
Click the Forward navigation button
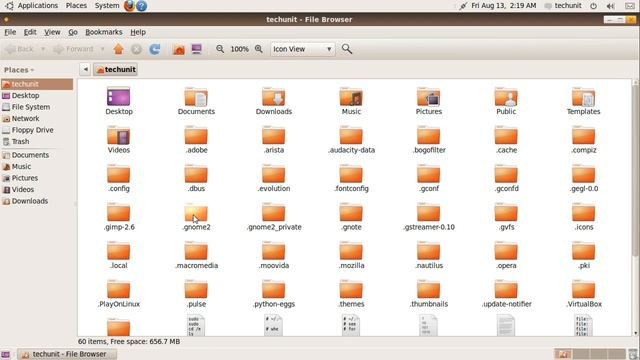pos(74,49)
